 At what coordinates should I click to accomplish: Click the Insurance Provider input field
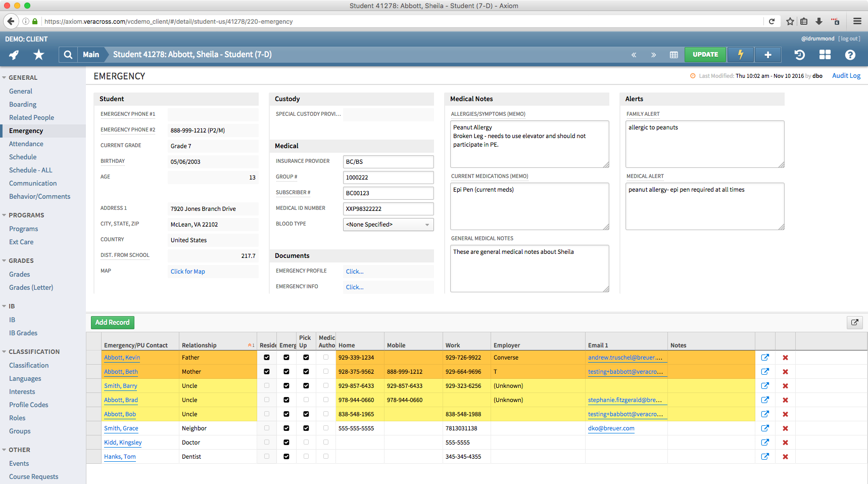pyautogui.click(x=388, y=162)
